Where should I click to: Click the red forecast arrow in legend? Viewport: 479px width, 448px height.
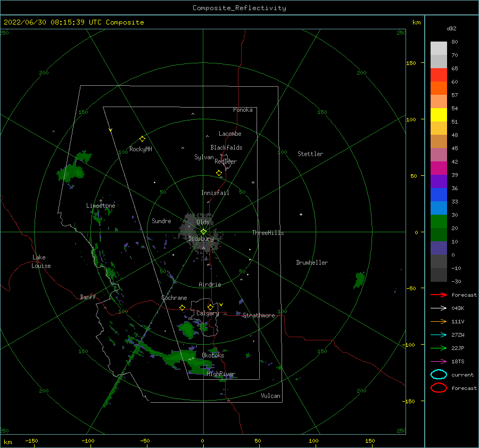439,295
